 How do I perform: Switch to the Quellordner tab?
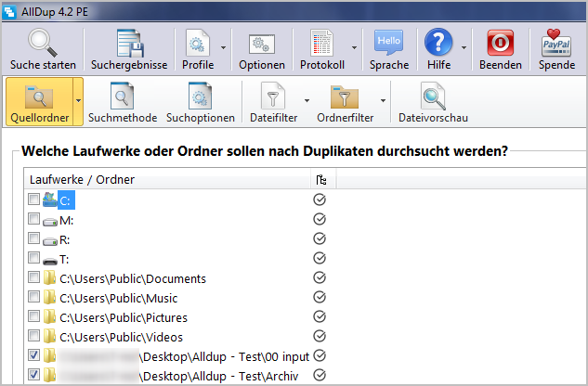(39, 101)
